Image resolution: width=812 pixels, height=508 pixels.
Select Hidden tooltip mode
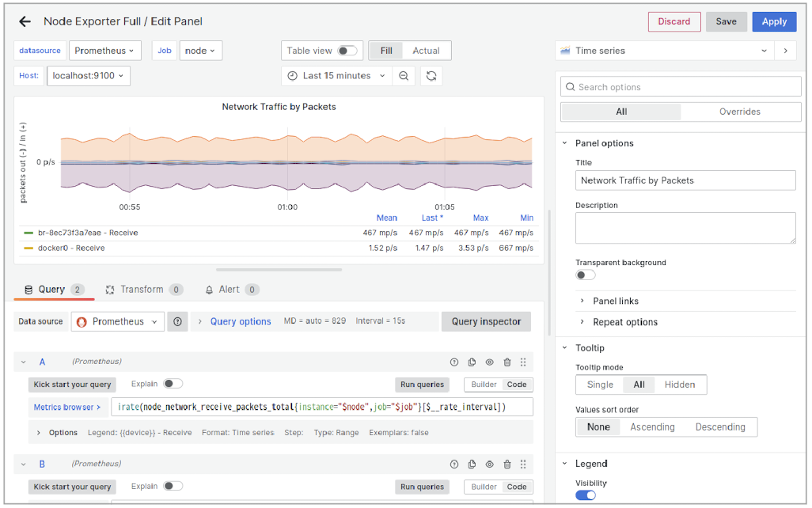pyautogui.click(x=679, y=385)
